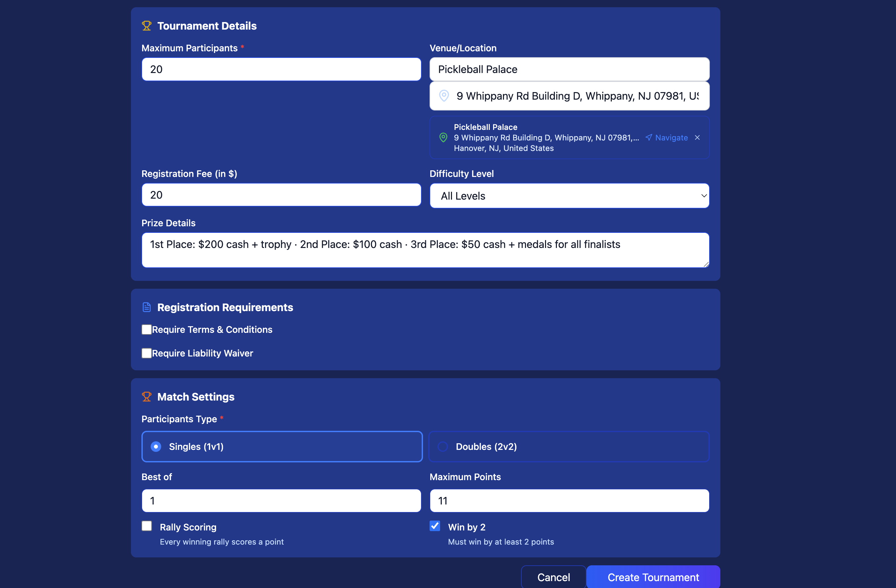Screen dimensions: 896x588
Task: Click the Venue/Location label
Action: click(x=463, y=48)
